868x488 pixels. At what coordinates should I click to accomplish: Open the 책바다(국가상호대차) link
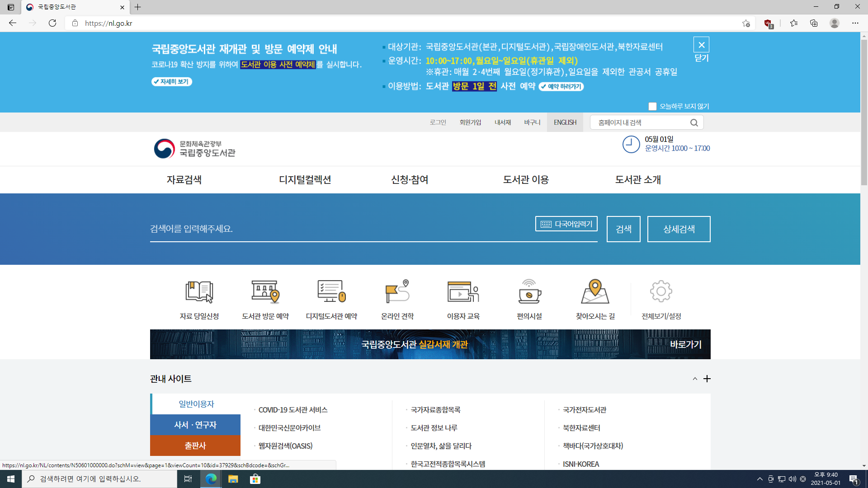[593, 446]
